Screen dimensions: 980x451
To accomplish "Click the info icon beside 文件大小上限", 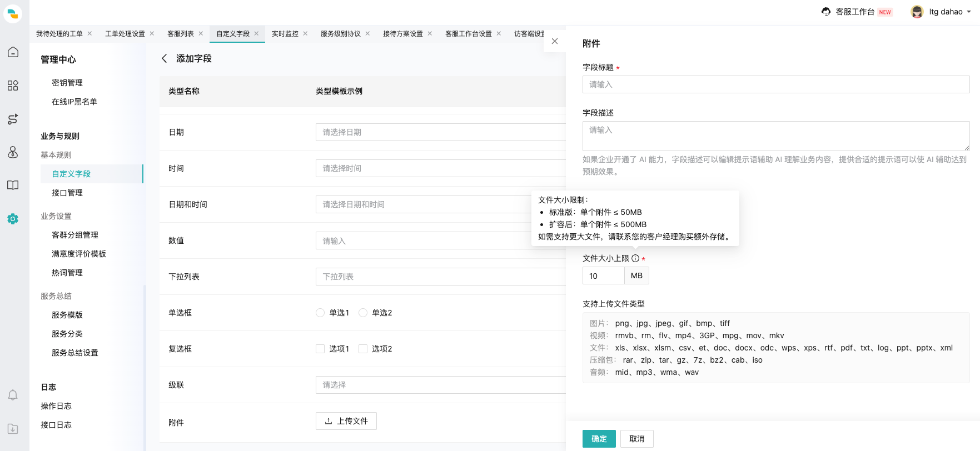I will tap(635, 258).
